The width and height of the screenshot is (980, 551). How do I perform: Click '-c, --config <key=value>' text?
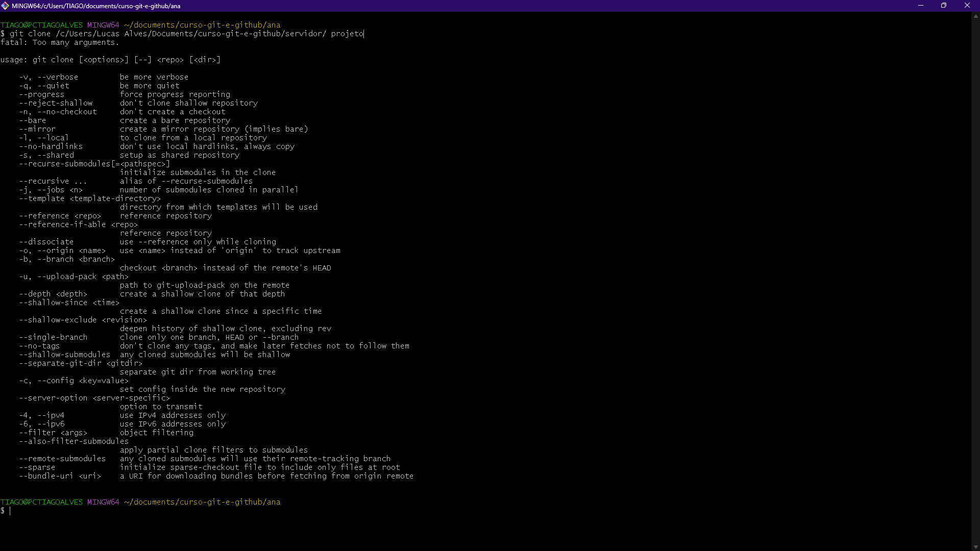74,381
